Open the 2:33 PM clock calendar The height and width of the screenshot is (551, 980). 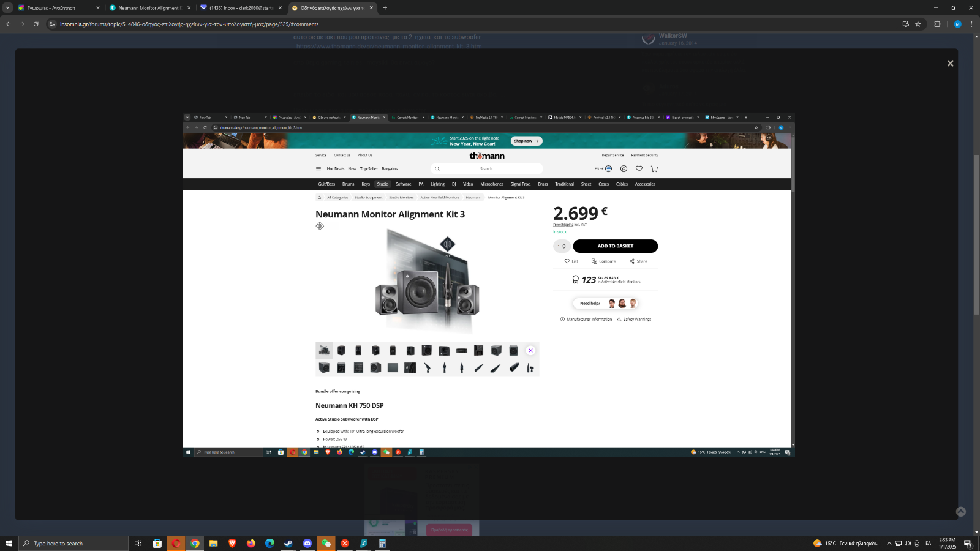tap(948, 543)
